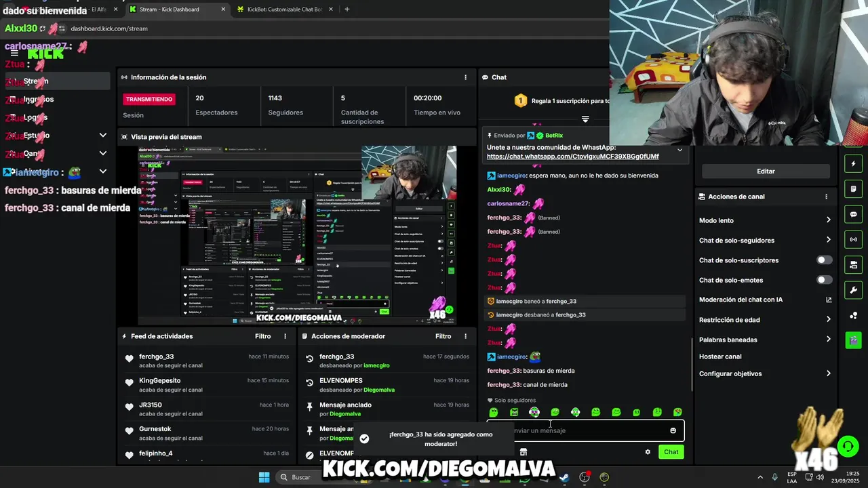Insert the last emote in the emote row

pos(677,412)
